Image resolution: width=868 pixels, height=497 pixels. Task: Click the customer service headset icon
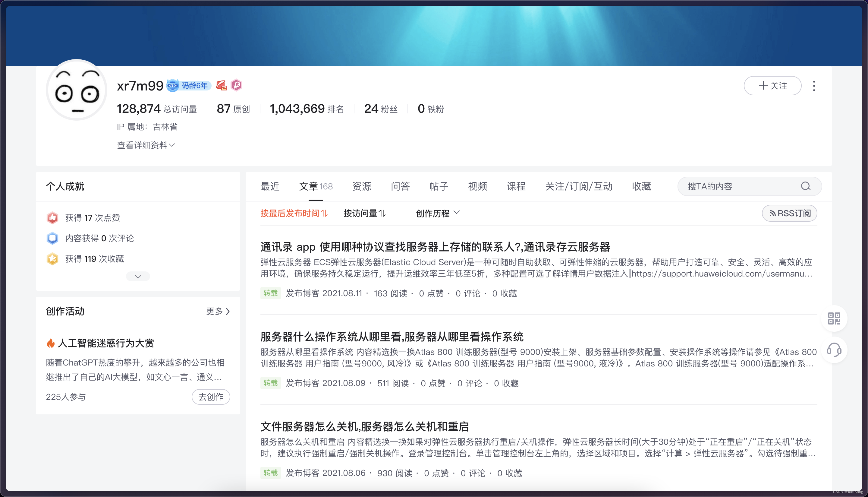pos(834,350)
